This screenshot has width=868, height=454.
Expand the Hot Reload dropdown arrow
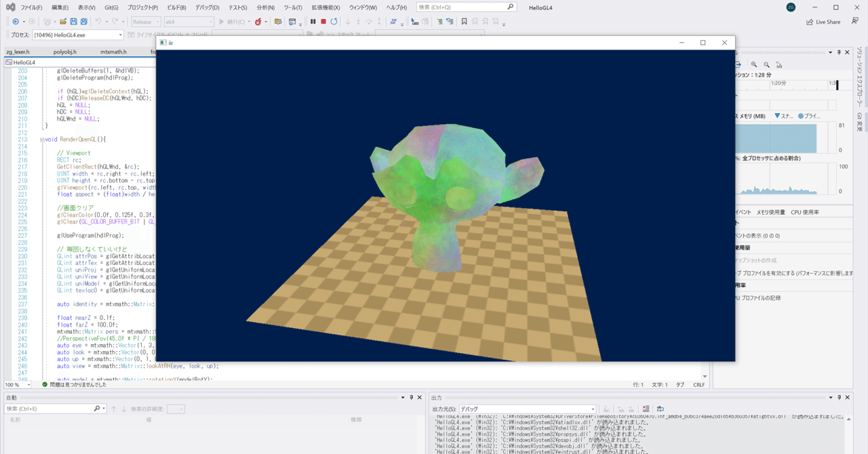[x=265, y=22]
